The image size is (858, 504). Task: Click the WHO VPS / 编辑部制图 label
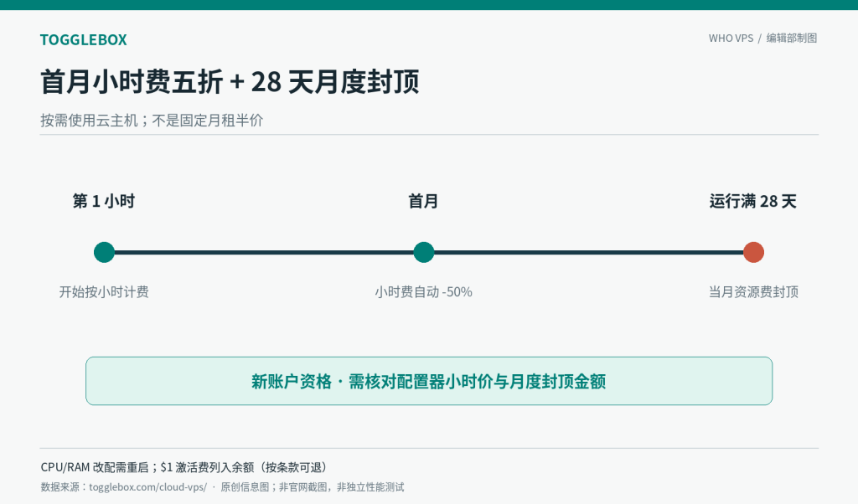tap(762, 39)
